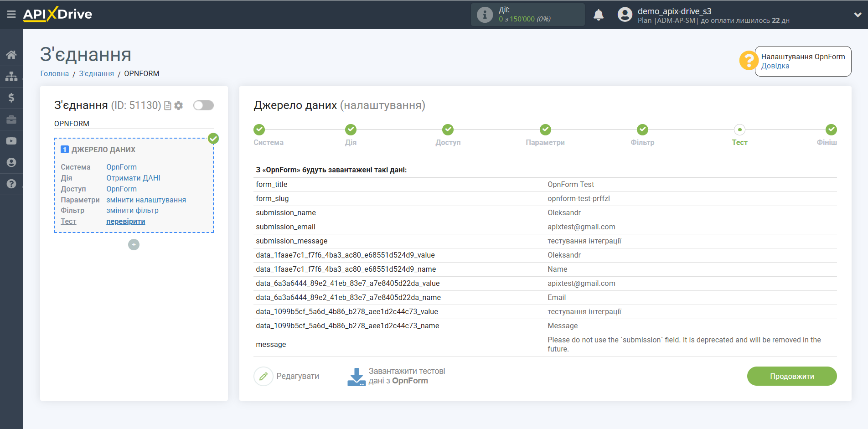Viewport: 868px width, 429px height.
Task: Download test data from OpnForm icon
Action: pos(356,377)
